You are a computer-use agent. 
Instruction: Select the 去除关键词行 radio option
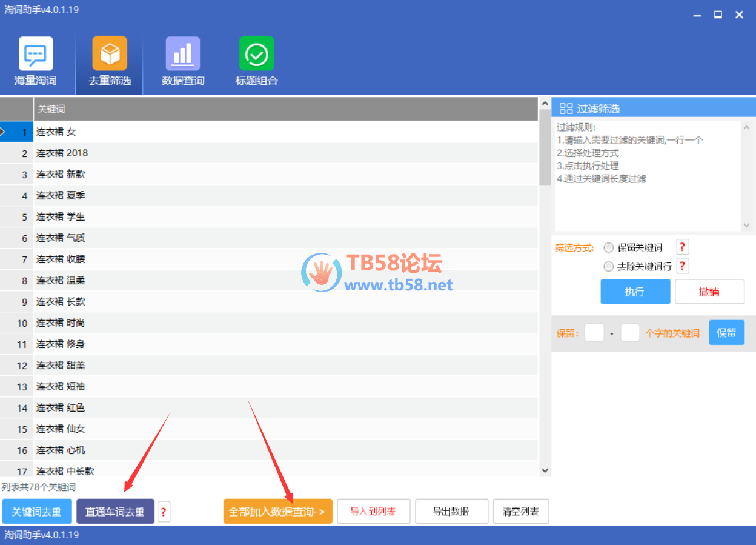pyautogui.click(x=609, y=266)
